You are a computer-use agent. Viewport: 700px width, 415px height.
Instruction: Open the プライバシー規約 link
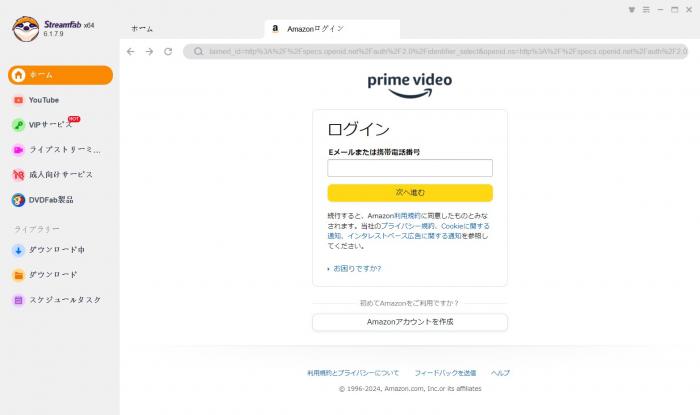(x=408, y=226)
